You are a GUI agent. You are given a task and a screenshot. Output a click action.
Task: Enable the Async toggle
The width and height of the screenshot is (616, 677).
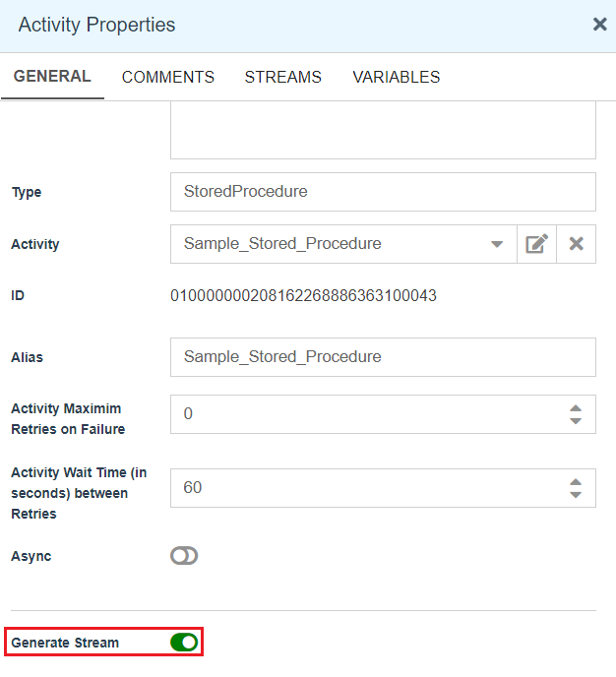pyautogui.click(x=184, y=556)
